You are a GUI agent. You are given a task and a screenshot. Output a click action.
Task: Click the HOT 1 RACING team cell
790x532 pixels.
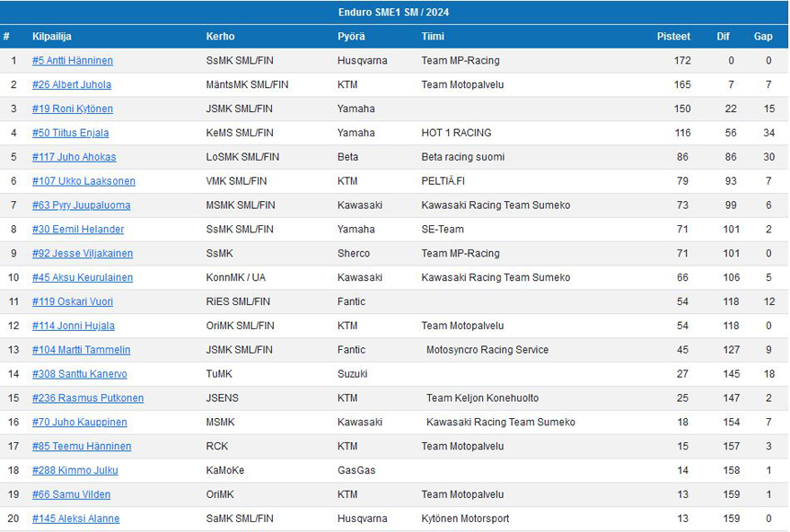click(456, 133)
